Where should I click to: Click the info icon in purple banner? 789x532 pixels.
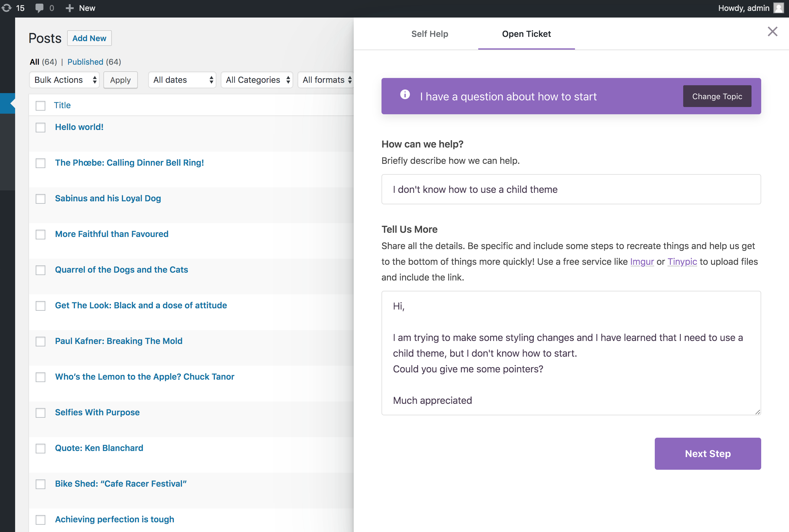click(405, 94)
